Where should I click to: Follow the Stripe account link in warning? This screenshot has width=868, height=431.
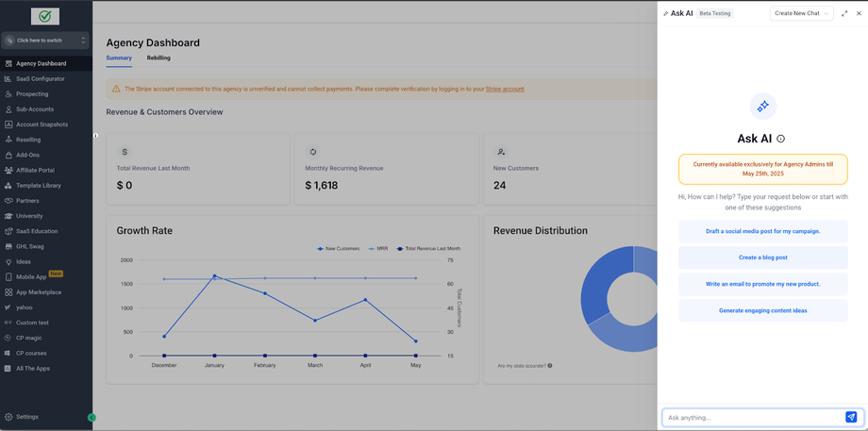click(505, 89)
